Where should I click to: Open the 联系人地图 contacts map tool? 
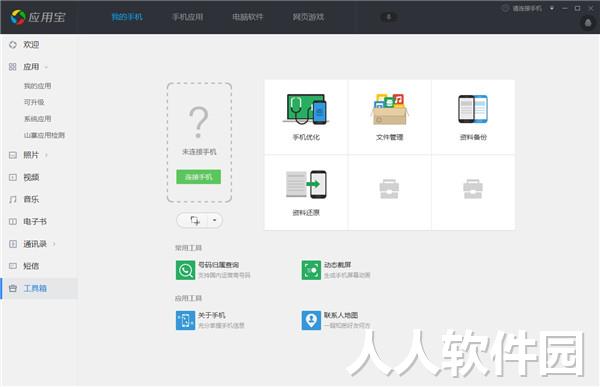[336, 320]
